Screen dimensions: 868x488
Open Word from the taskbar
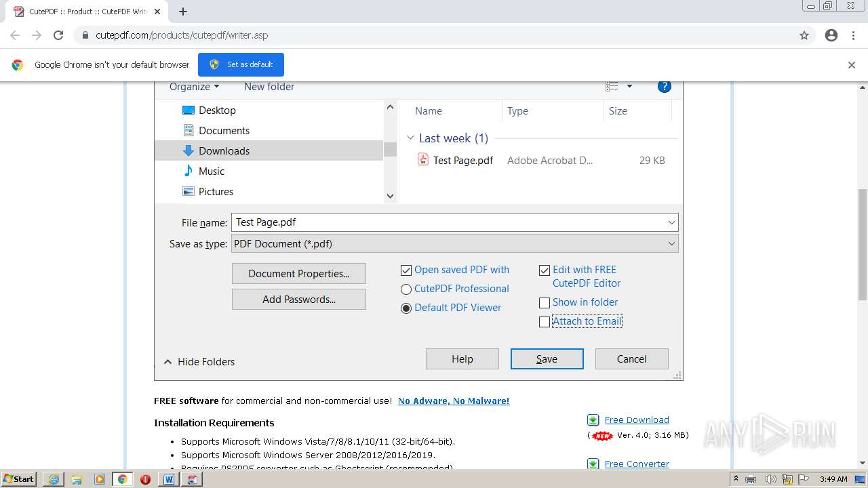(168, 479)
